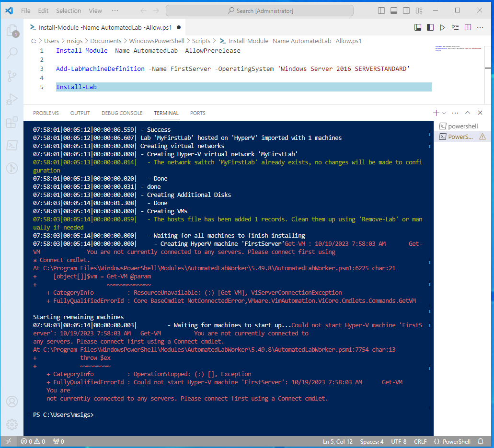This screenshot has width=494, height=448.
Task: Open the notifications bell in the status bar
Action: pyautogui.click(x=481, y=441)
